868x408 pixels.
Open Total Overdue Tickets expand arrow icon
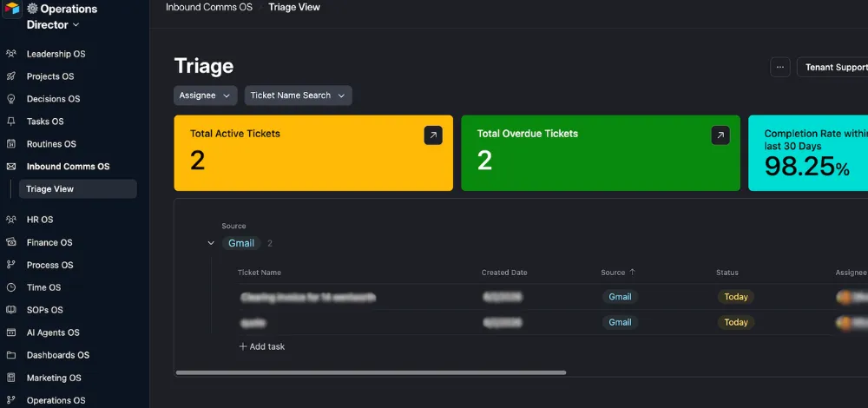coord(720,135)
